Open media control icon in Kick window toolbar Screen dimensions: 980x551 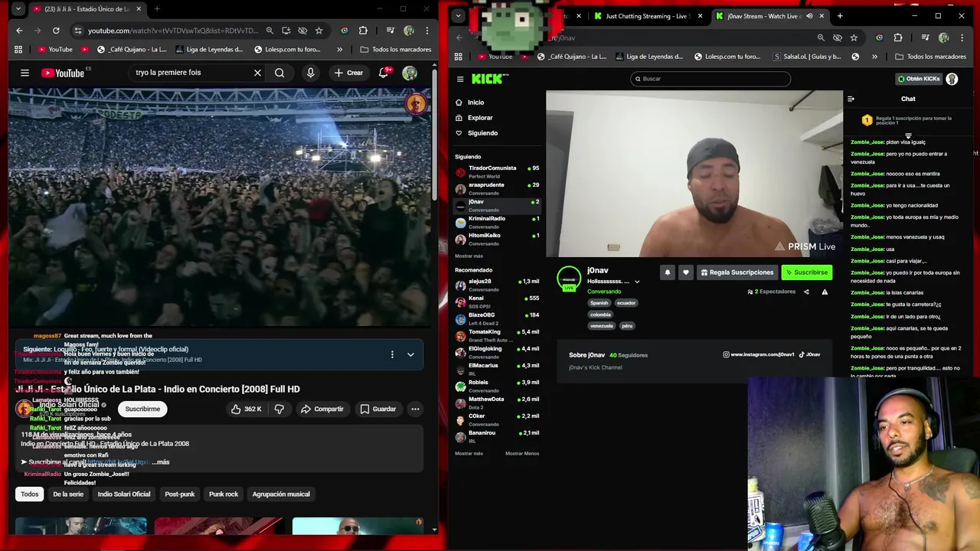tap(925, 37)
